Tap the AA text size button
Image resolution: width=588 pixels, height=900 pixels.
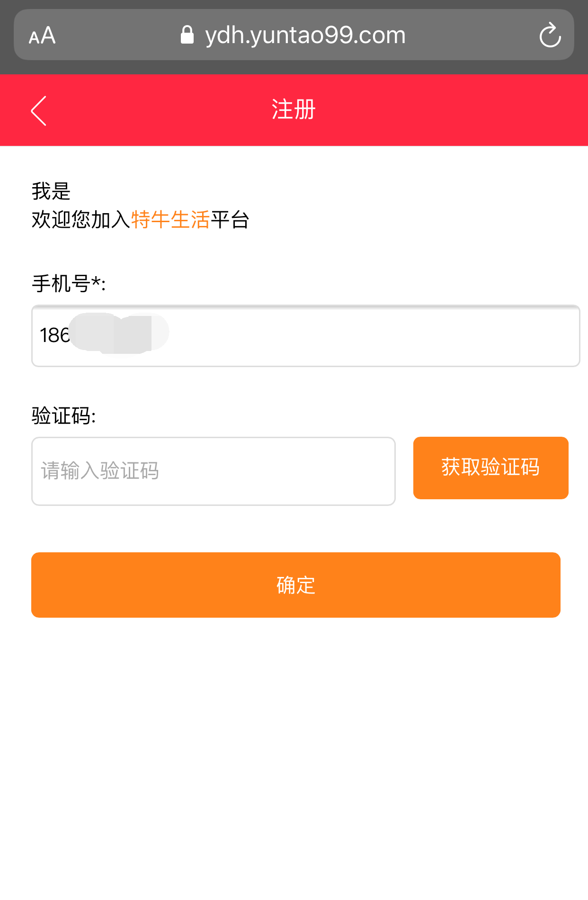[x=42, y=36]
